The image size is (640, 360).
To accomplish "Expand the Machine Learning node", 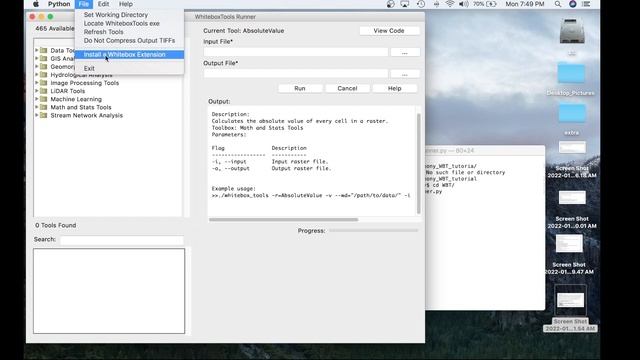I will click(x=37, y=99).
